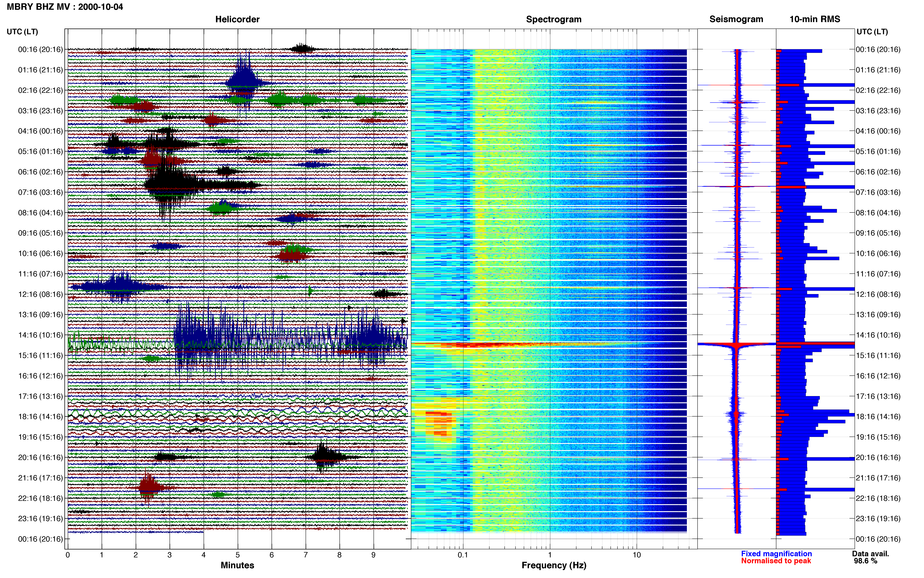The image size is (924, 578).
Task: Click the '0.1' frequency tick label
Action: pyautogui.click(x=463, y=555)
